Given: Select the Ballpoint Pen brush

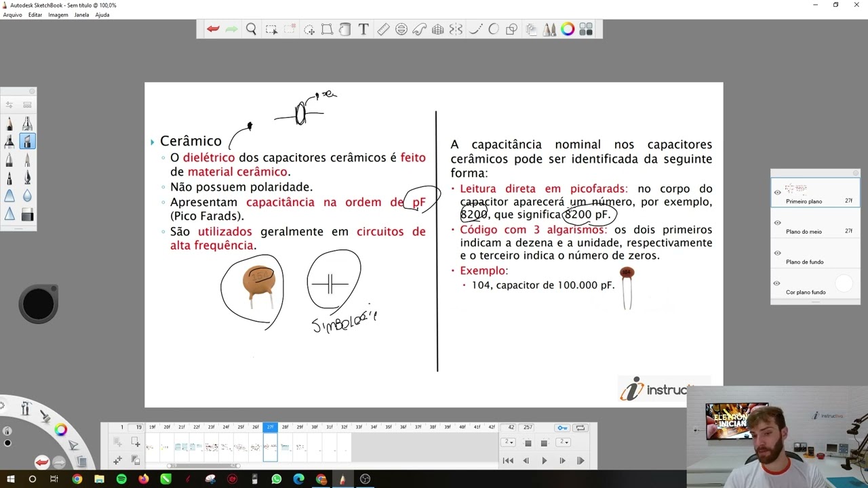Looking at the screenshot, I should (x=9, y=160).
